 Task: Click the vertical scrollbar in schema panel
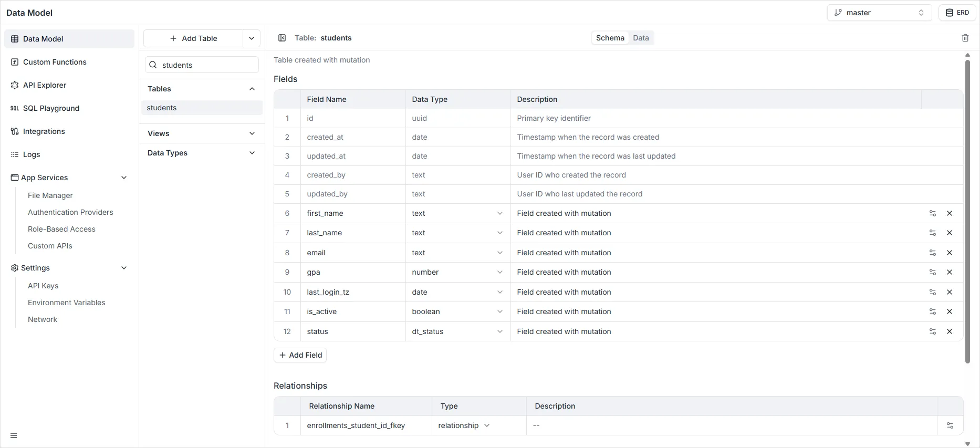pyautogui.click(x=967, y=210)
